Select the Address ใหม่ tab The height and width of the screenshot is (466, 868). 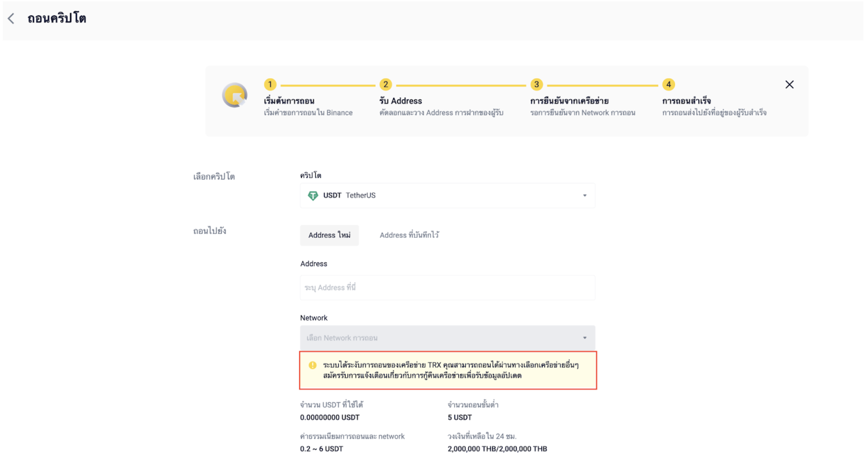click(329, 235)
